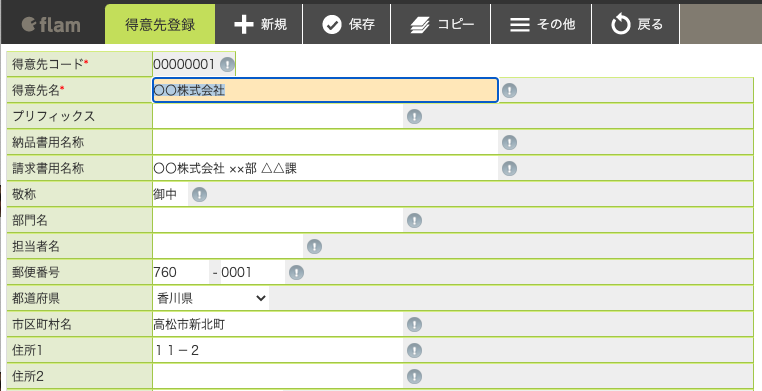Show info hint for 郵便番号

point(296,272)
